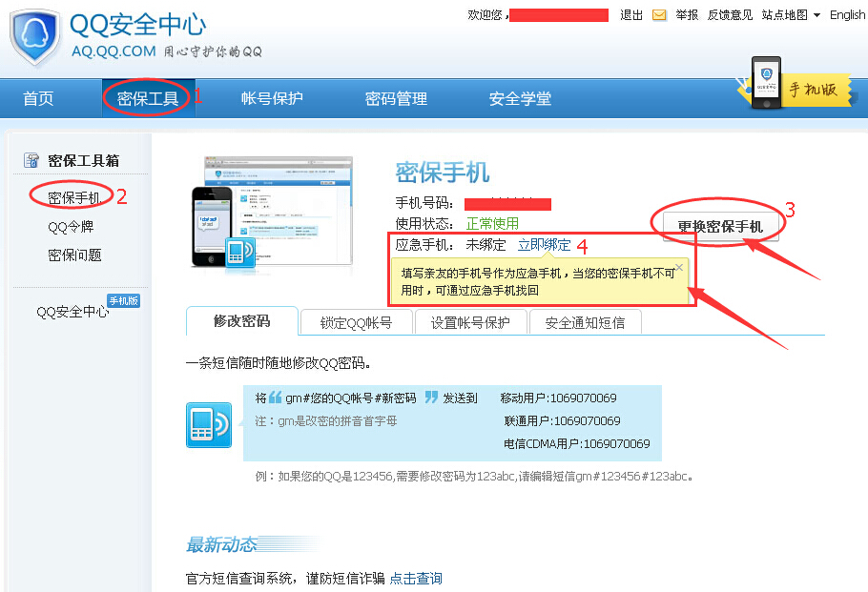Switch language to English
Image resolution: width=868 pixels, height=592 pixels.
847,15
